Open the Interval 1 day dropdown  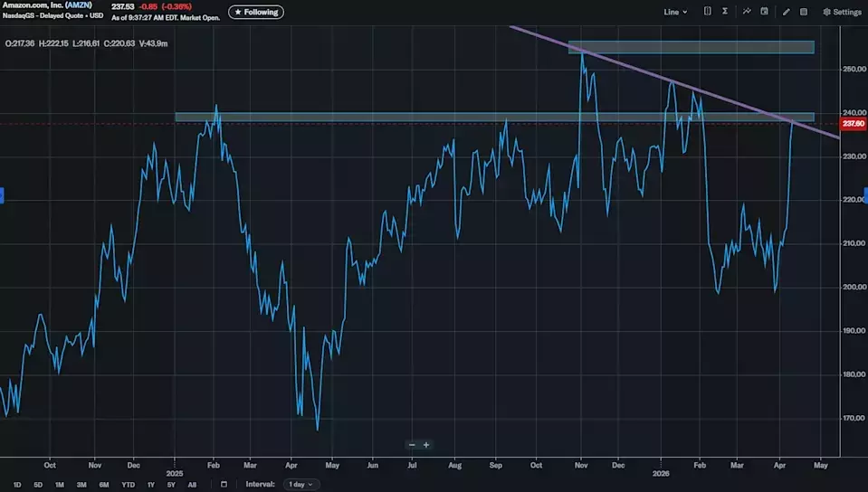click(300, 484)
